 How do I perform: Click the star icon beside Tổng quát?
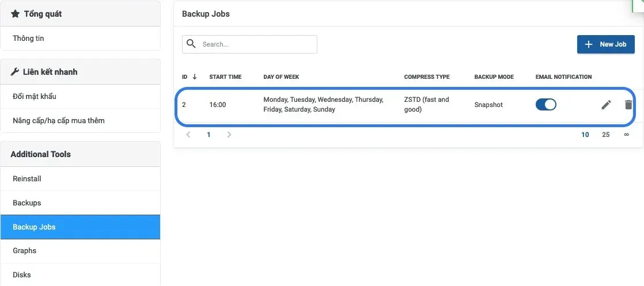[x=15, y=14]
